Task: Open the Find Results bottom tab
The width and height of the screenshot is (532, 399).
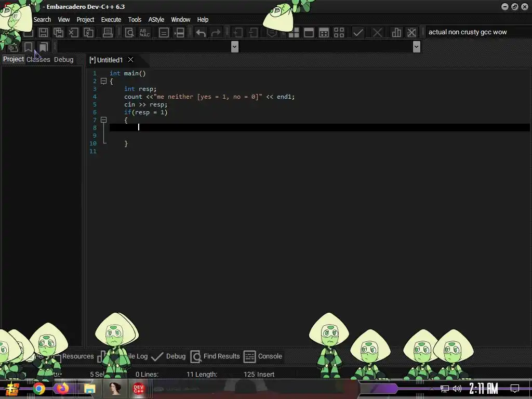Action: coord(215,356)
